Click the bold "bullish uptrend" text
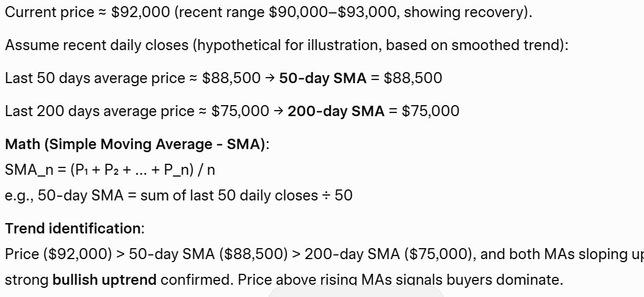Screen dimensions: 644x297 click(104, 280)
